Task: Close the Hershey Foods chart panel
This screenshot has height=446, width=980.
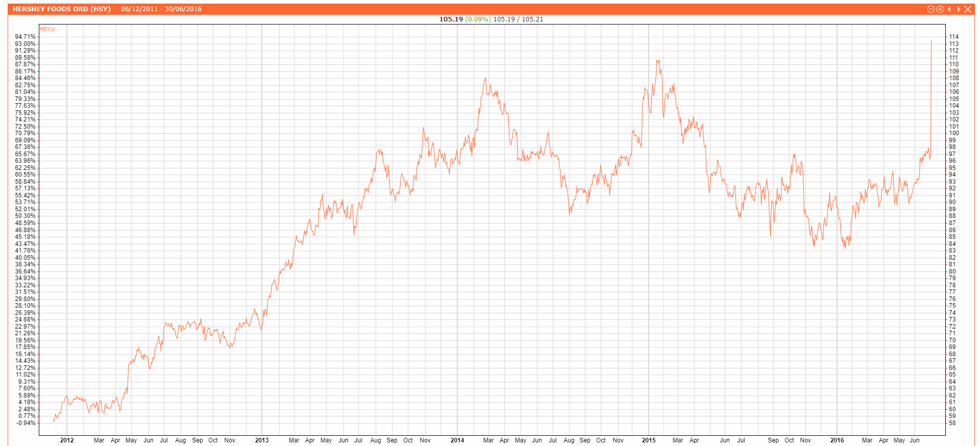Action: [968, 9]
